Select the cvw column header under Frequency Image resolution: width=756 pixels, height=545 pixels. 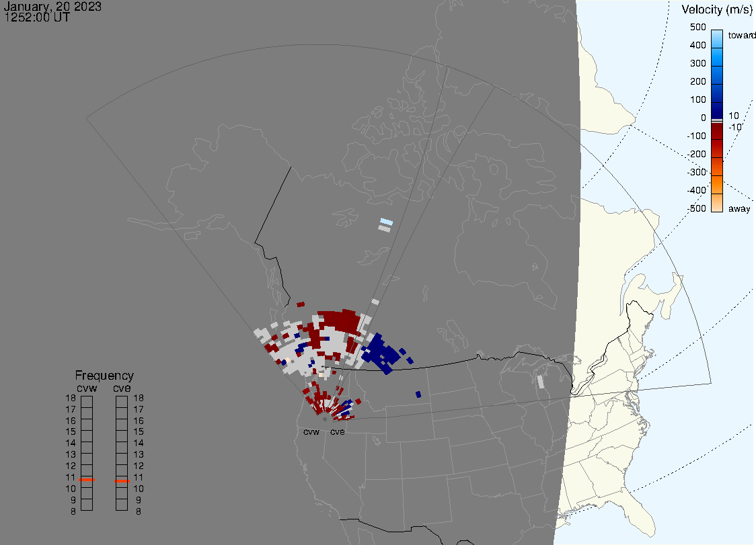(87, 387)
